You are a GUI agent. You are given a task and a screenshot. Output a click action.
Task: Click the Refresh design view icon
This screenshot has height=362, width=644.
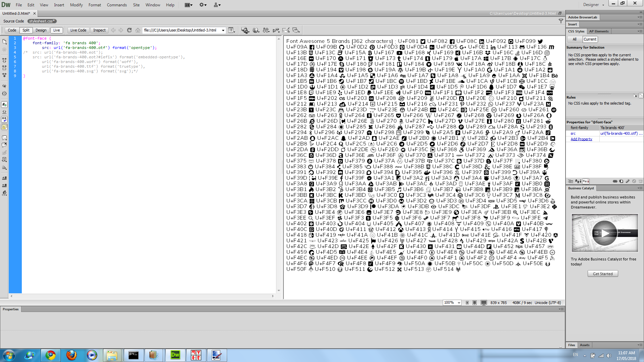coord(129,30)
